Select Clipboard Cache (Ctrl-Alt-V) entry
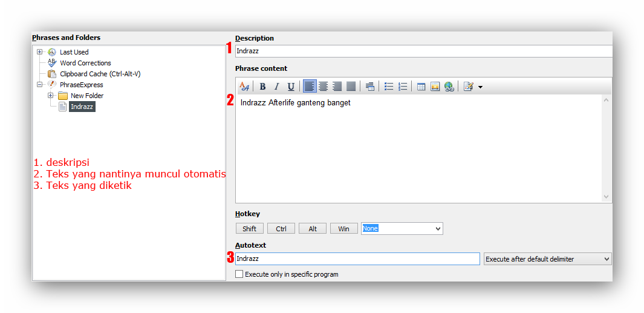 (100, 74)
